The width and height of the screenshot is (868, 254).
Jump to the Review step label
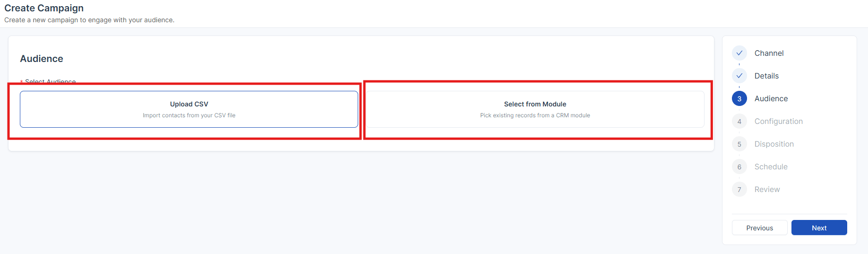pos(767,189)
